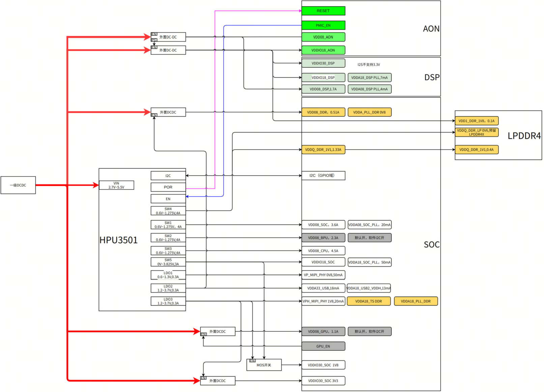Click the VDDA33_USB,18mA block
544x392 pixels.
(323, 288)
